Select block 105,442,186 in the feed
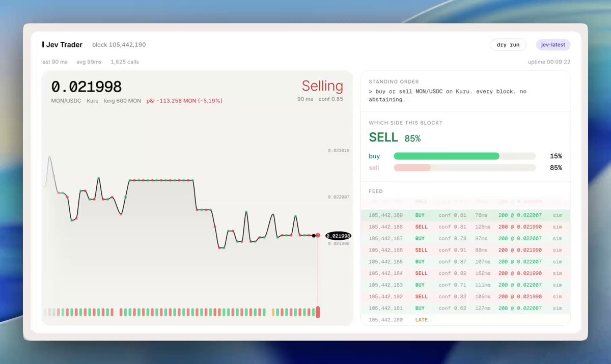 [465, 250]
